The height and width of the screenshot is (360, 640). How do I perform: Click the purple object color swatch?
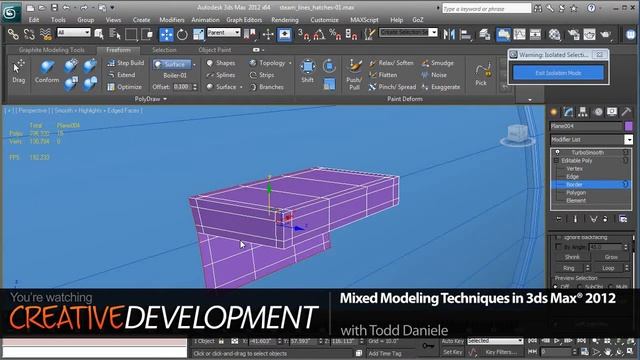pyautogui.click(x=628, y=126)
